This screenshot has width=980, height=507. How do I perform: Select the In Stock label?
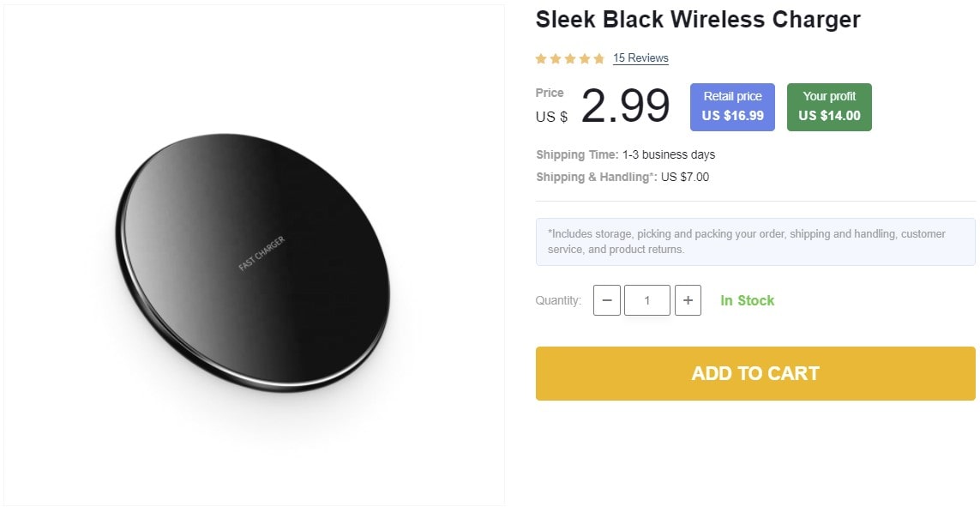click(747, 300)
